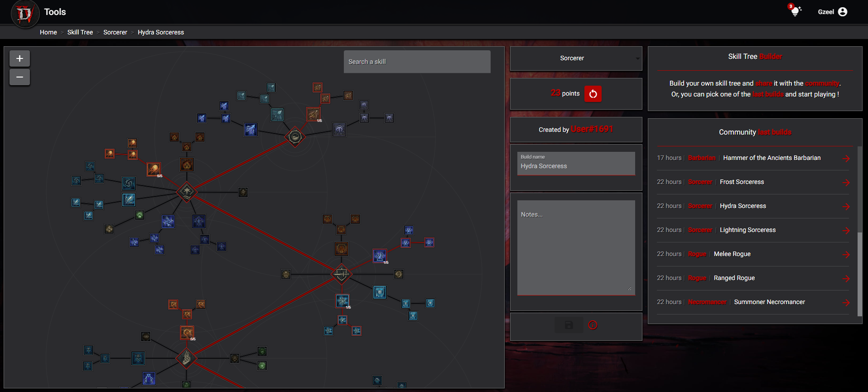Select the large Ice Blades skill node
The width and height of the screenshot is (868, 392).
pos(138,358)
